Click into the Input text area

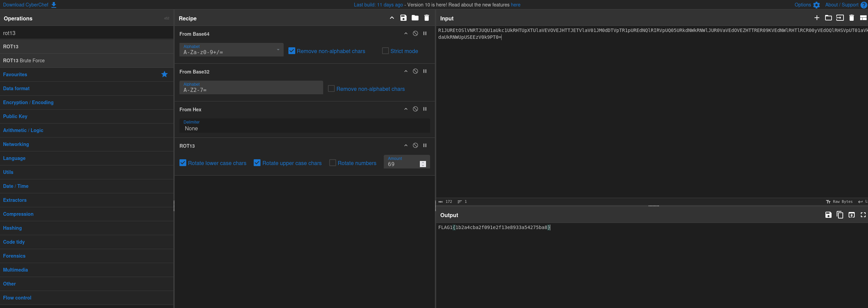click(x=652, y=112)
